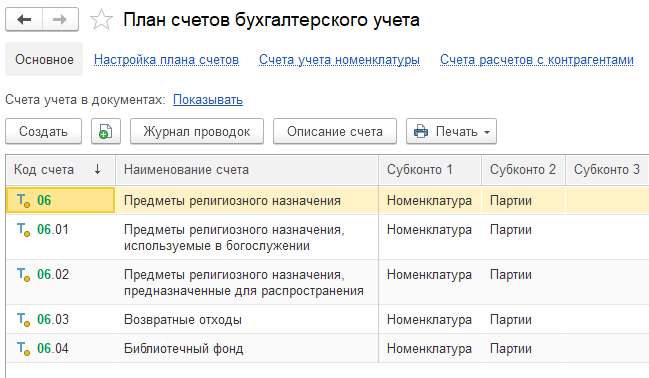This screenshot has width=649, height=378.
Task: Select account row 06.02
Action: tap(327, 282)
